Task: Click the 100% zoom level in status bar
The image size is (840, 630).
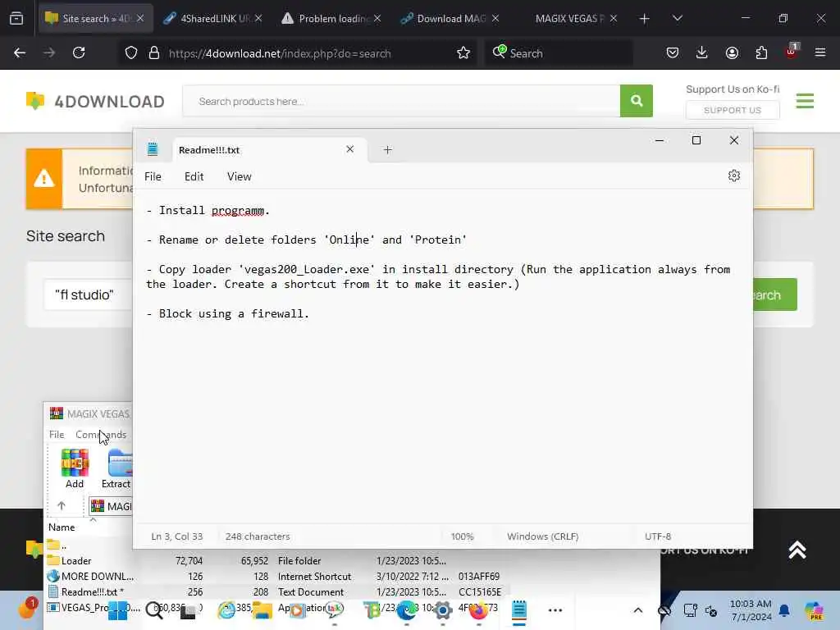Action: coord(462,536)
